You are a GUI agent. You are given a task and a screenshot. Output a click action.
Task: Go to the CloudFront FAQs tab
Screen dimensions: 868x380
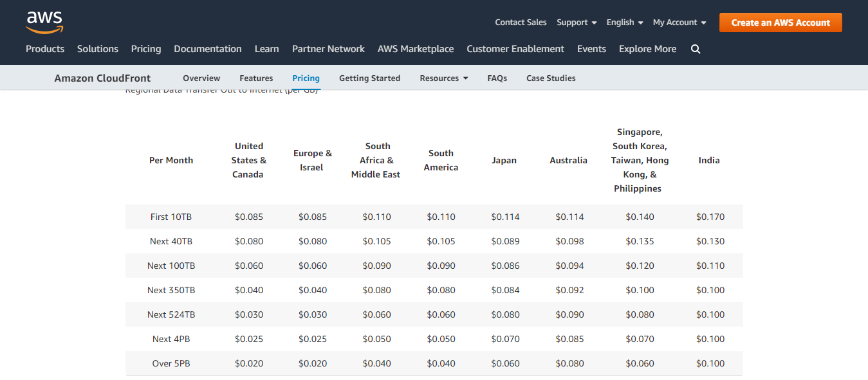497,78
